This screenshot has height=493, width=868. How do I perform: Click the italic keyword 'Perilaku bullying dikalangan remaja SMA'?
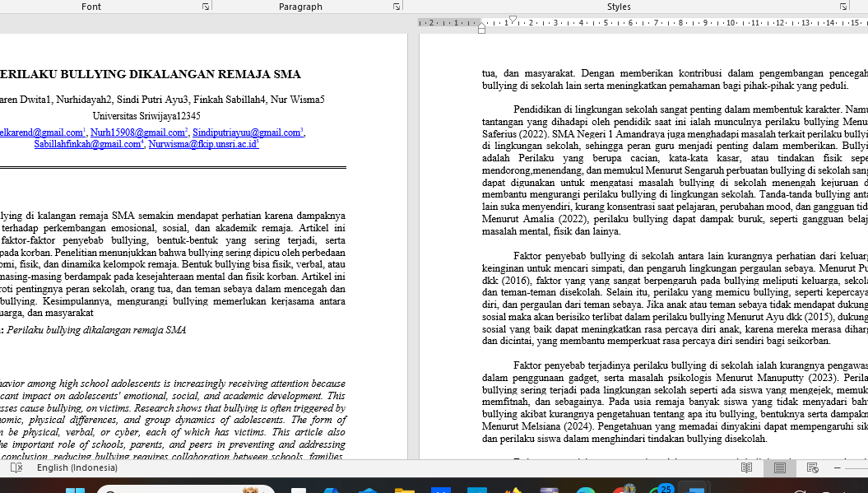[x=96, y=330]
